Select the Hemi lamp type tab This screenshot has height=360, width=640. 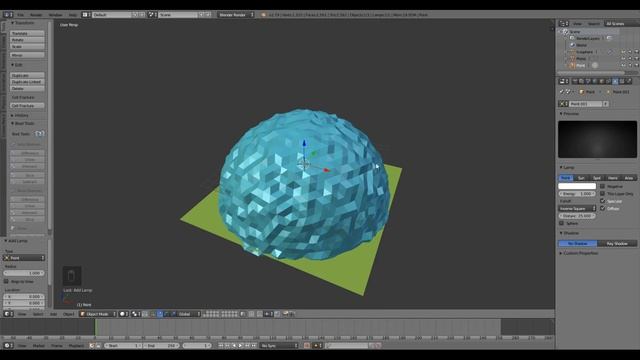pos(613,178)
